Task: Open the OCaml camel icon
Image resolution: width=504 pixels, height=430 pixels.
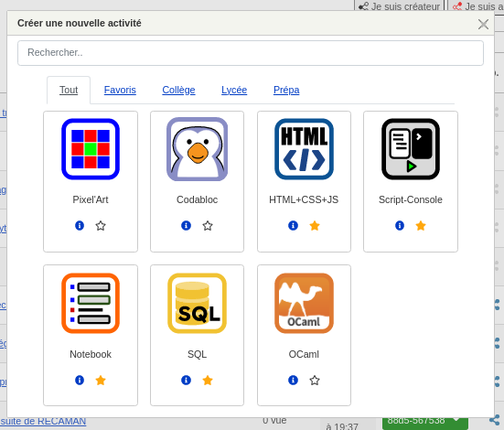Action: [x=304, y=303]
